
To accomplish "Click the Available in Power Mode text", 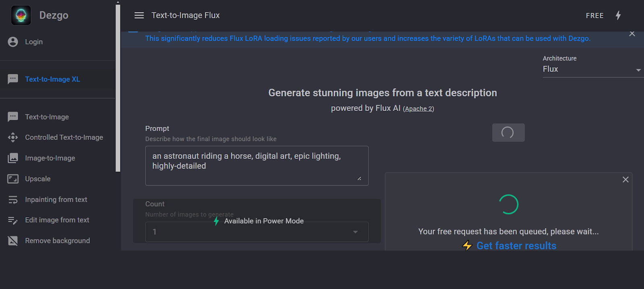I will (264, 221).
